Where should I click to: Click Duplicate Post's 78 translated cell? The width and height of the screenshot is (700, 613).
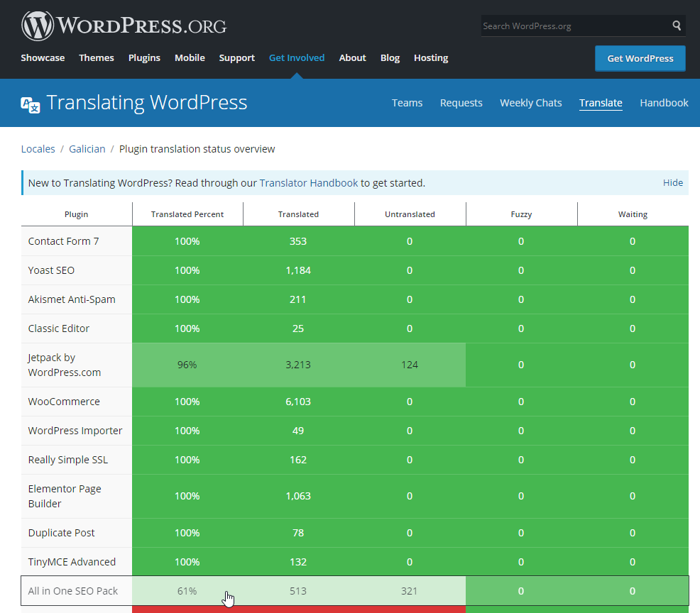tap(298, 533)
